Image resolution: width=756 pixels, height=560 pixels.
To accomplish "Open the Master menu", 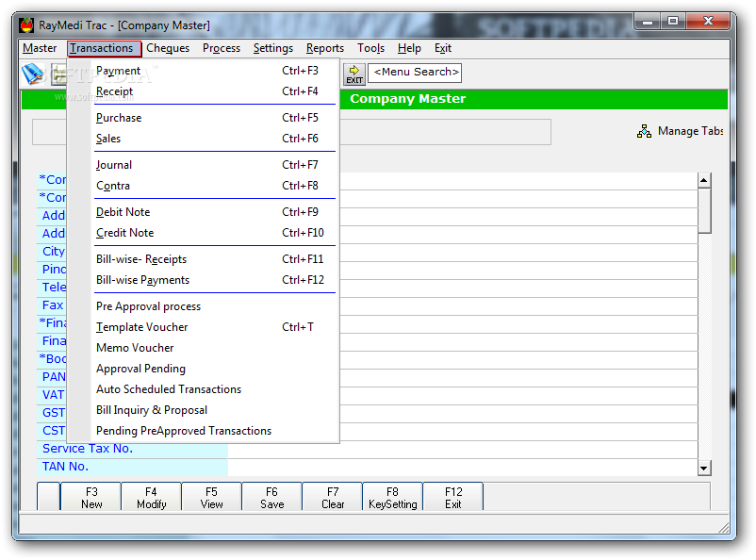I will [x=40, y=48].
